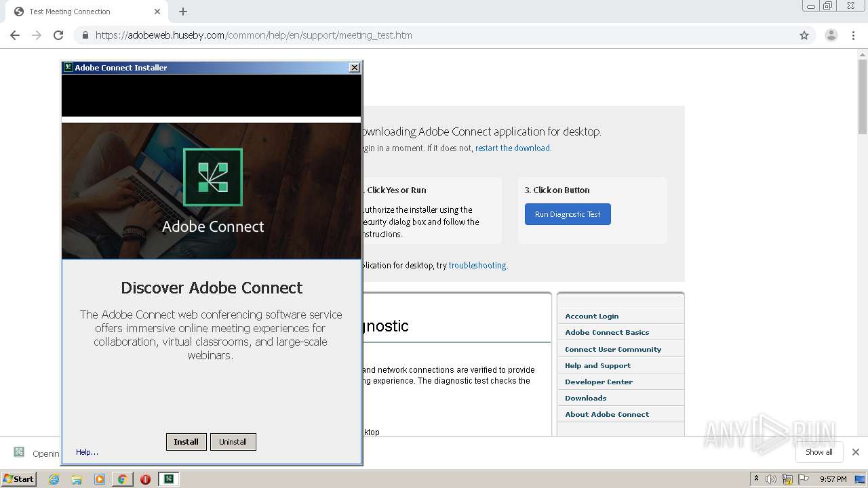This screenshot has width=868, height=488.
Task: Launch Internet Explorer from taskbar
Action: click(x=54, y=479)
